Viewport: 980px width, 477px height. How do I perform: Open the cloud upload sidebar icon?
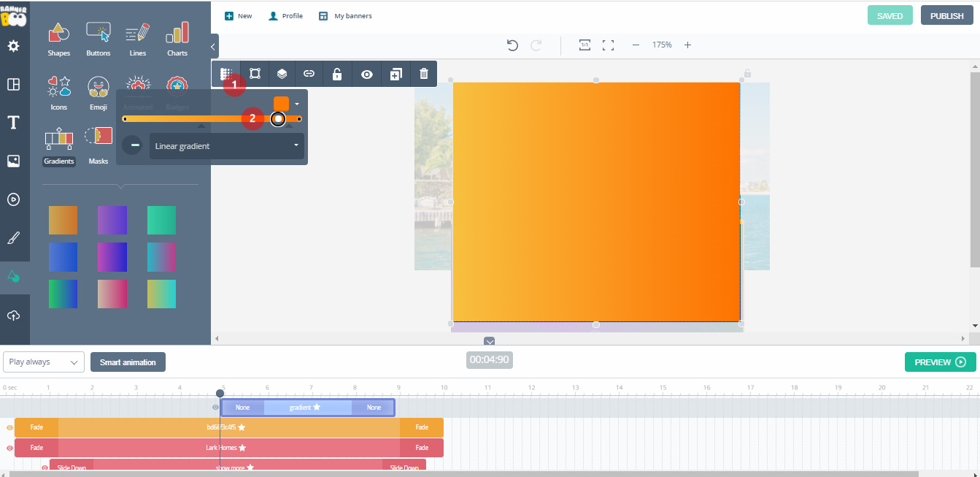click(13, 316)
